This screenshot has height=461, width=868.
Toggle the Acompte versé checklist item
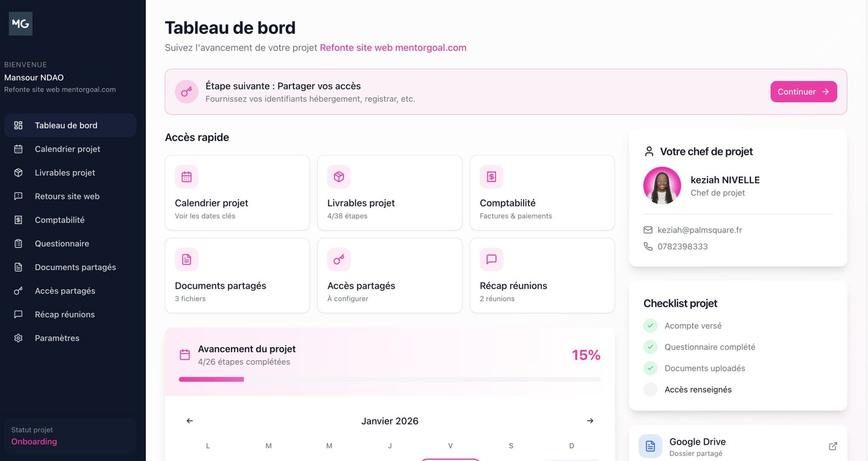point(650,326)
